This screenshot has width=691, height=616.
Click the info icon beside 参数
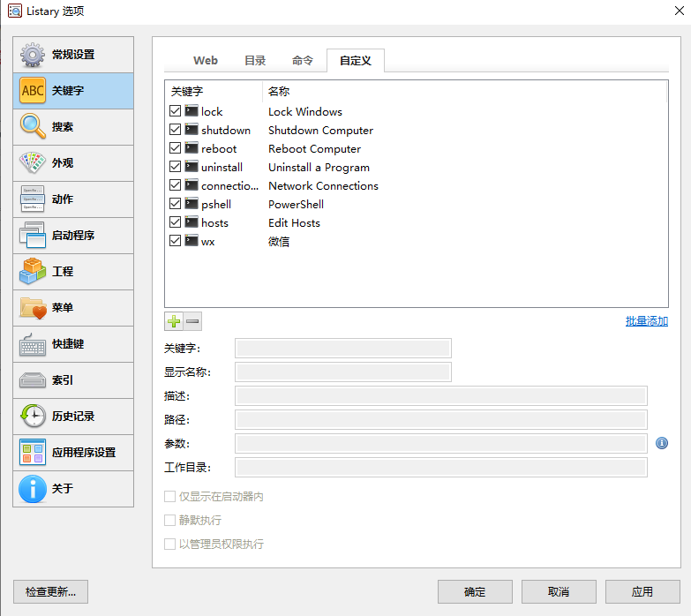click(x=662, y=443)
